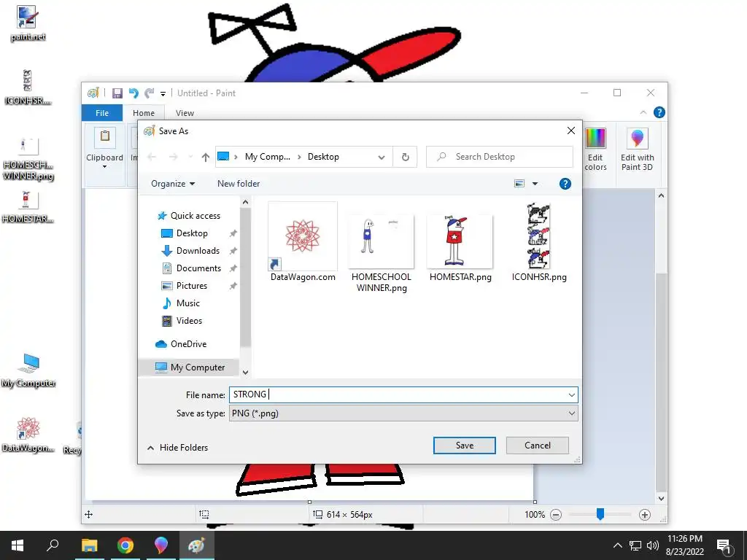This screenshot has height=560, width=747.
Task: Launch Google Chrome from the taskbar
Action: 125,545
